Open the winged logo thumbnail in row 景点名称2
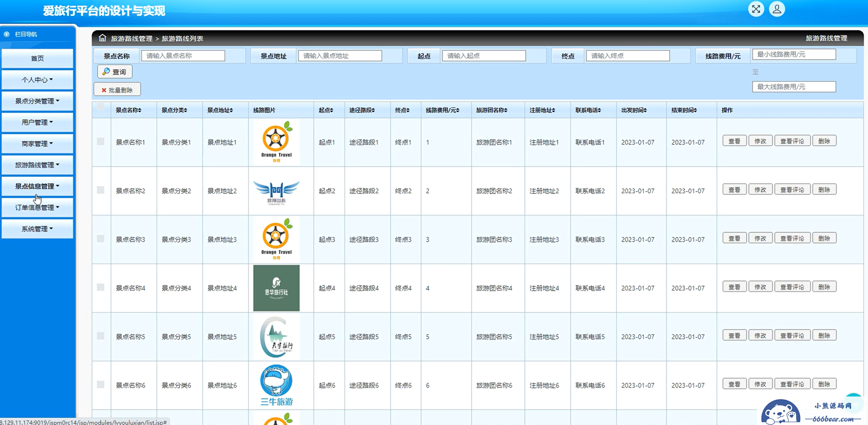The width and height of the screenshot is (868, 425). [276, 191]
